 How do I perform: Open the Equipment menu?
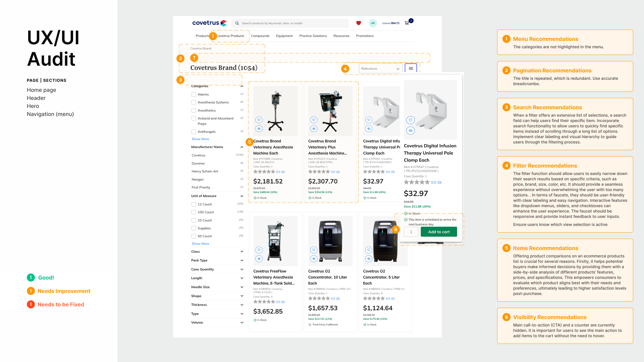pyautogui.click(x=284, y=36)
